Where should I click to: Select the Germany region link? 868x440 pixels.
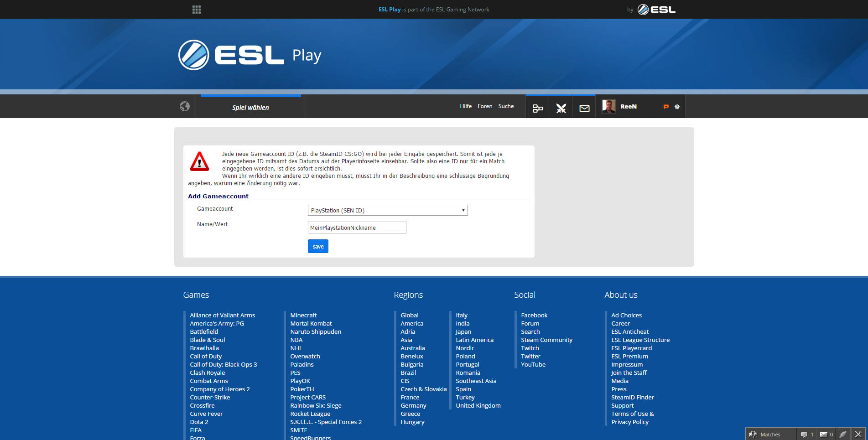pyautogui.click(x=413, y=405)
